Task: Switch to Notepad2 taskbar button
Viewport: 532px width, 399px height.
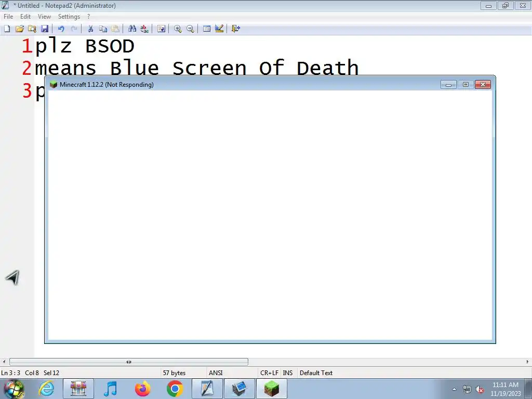Action: coord(207,389)
